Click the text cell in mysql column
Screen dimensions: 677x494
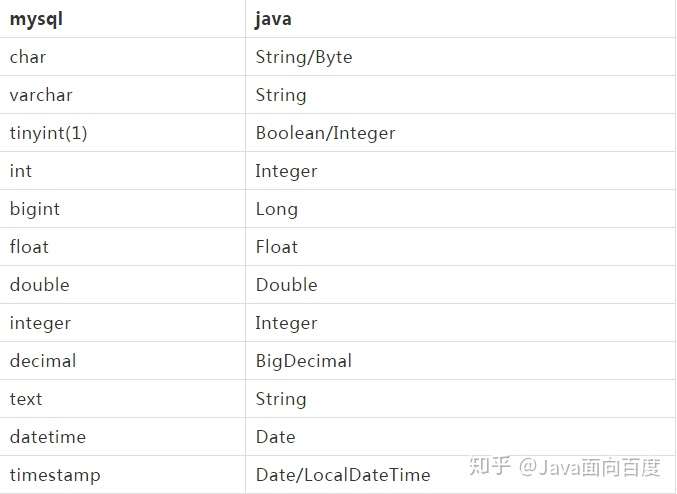[x=26, y=399]
